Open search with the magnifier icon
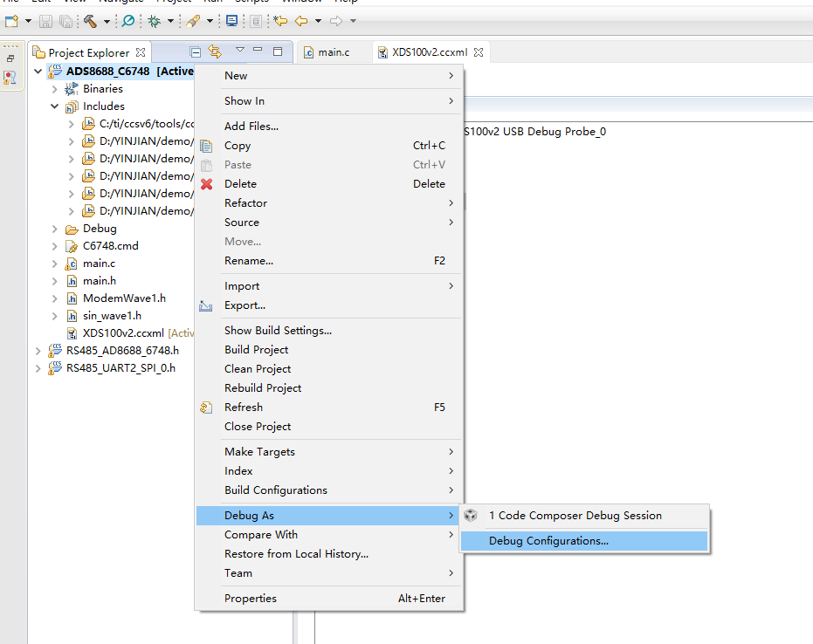 [127, 20]
